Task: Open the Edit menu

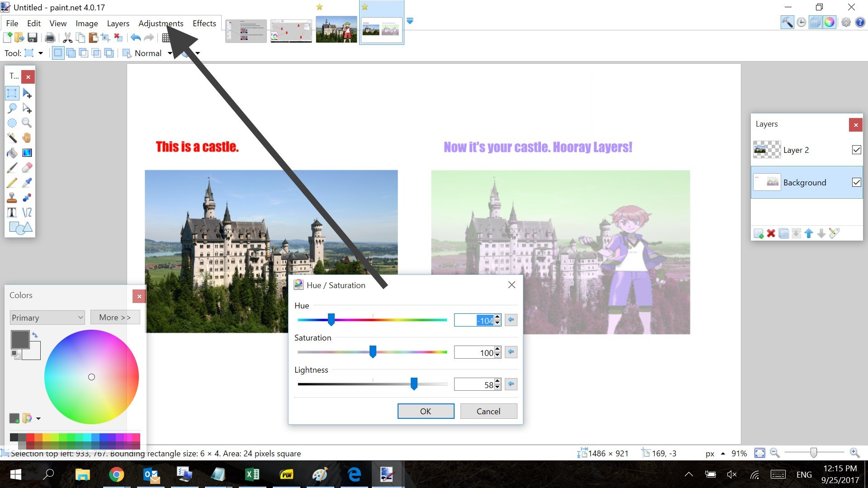Action: 34,23
